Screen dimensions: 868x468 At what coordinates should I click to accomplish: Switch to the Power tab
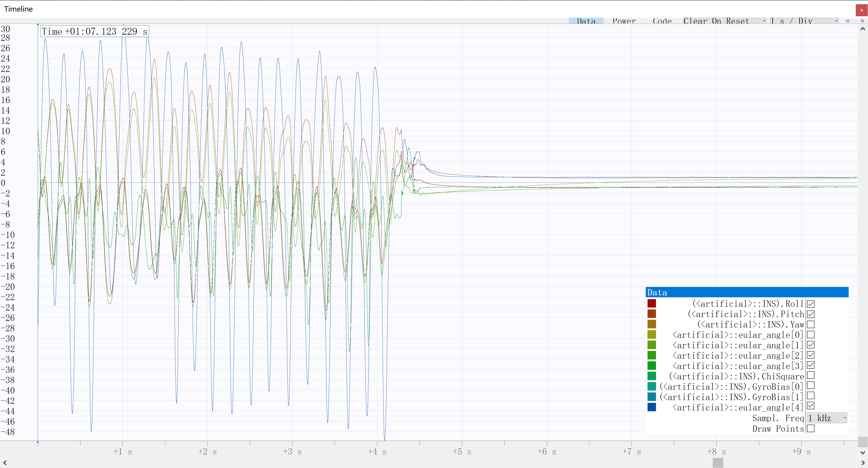pos(624,21)
